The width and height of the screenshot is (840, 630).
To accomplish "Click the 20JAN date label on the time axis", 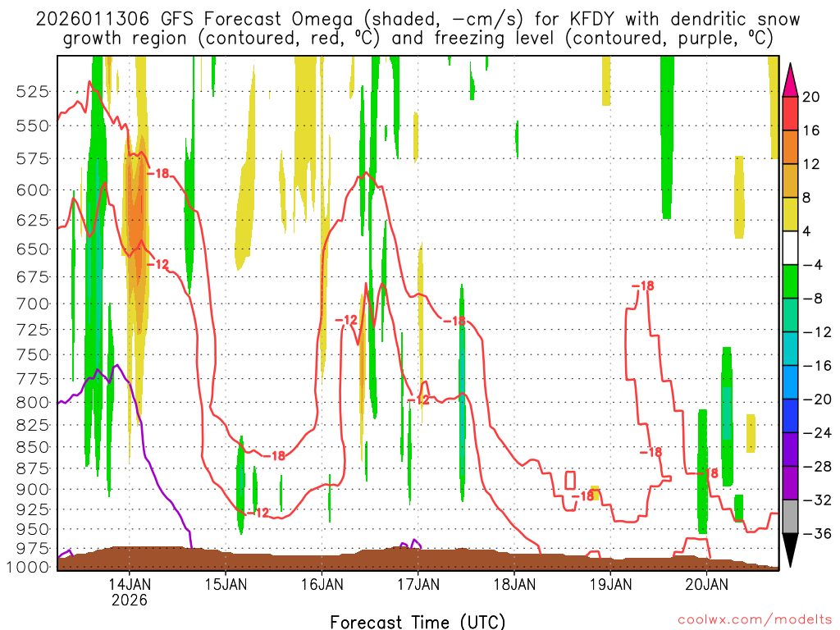I will 706,583.
